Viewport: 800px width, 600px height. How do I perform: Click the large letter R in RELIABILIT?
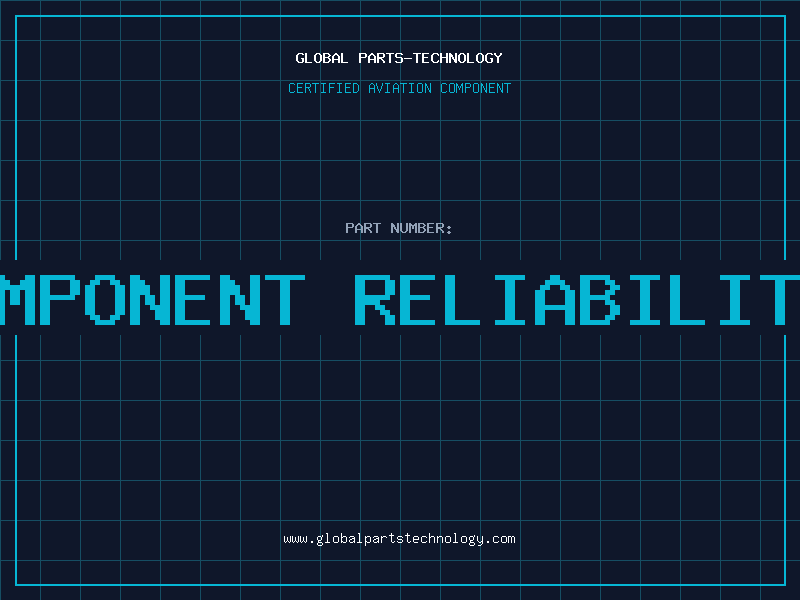click(x=375, y=300)
